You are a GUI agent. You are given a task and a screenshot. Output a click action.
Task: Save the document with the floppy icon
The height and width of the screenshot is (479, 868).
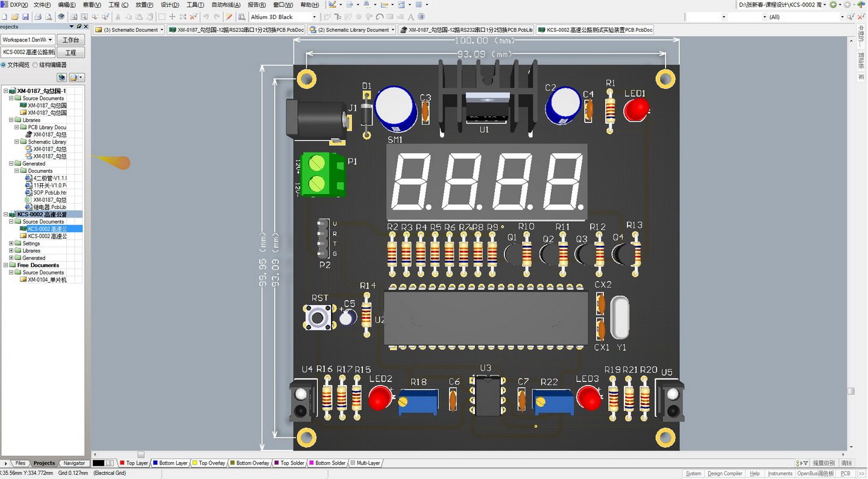coord(25,17)
